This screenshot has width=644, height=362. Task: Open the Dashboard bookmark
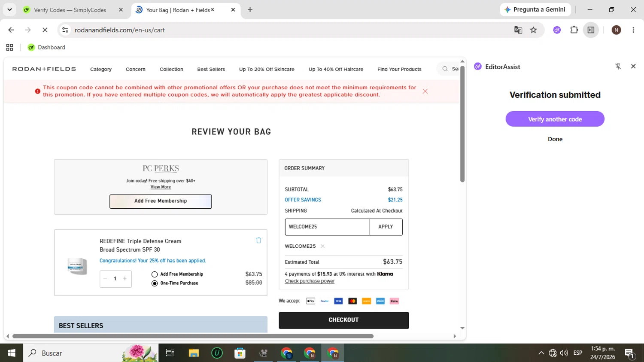coord(46,47)
